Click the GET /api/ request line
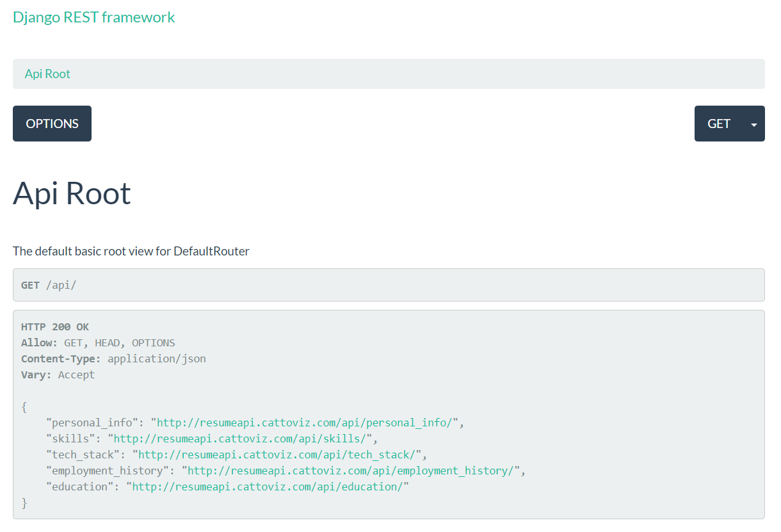781x532 pixels. (x=49, y=285)
